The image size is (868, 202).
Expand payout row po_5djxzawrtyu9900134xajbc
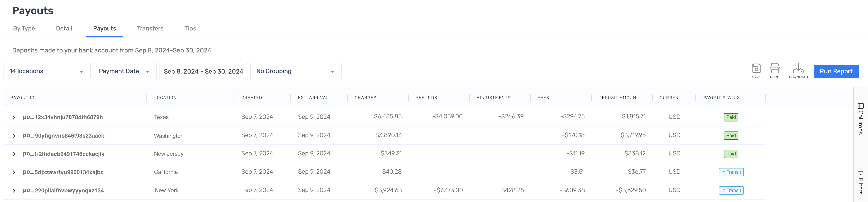[x=14, y=172]
